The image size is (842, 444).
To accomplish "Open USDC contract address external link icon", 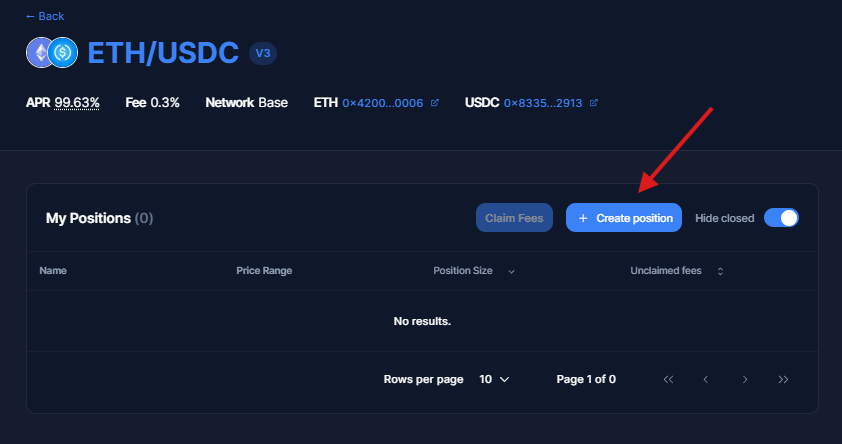I will pos(594,103).
